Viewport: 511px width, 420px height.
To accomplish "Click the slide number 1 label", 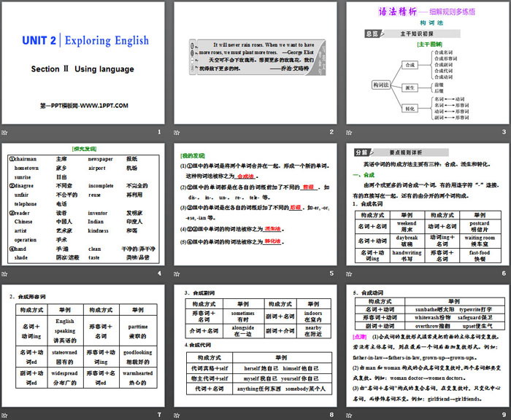I will [159, 132].
